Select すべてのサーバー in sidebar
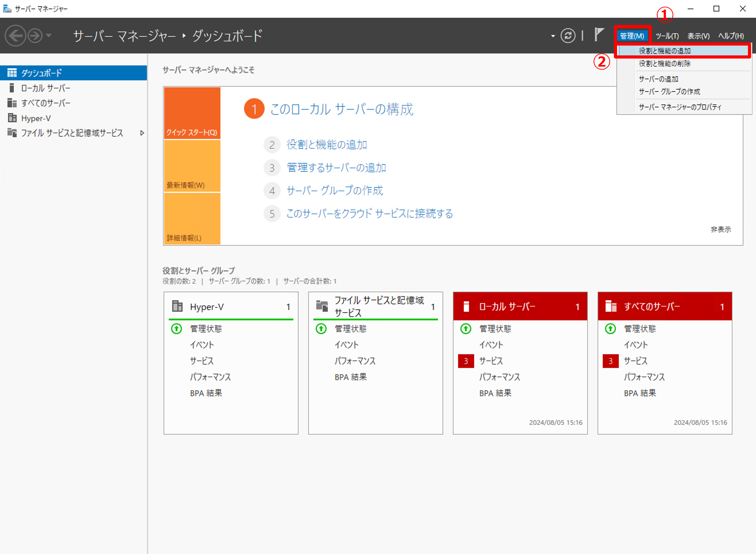 pos(73,103)
